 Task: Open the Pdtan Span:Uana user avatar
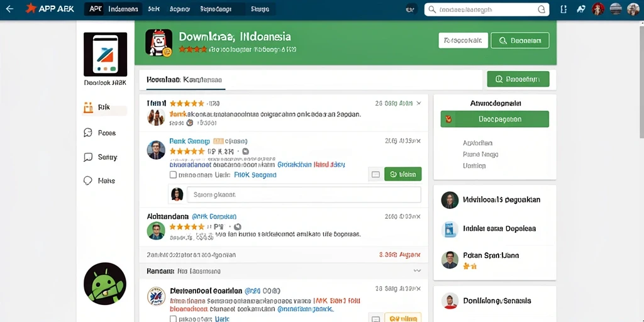tap(450, 260)
